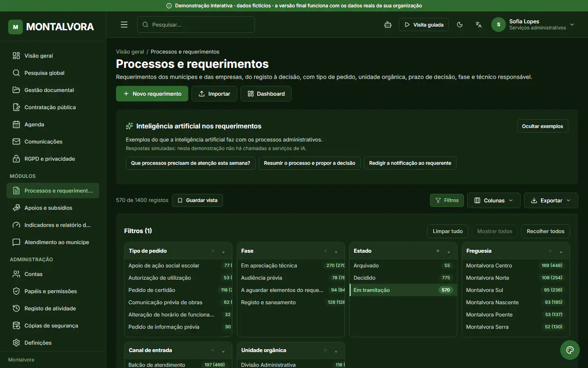Click the Visão geral breadcrumb link
The image size is (588, 368).
130,52
